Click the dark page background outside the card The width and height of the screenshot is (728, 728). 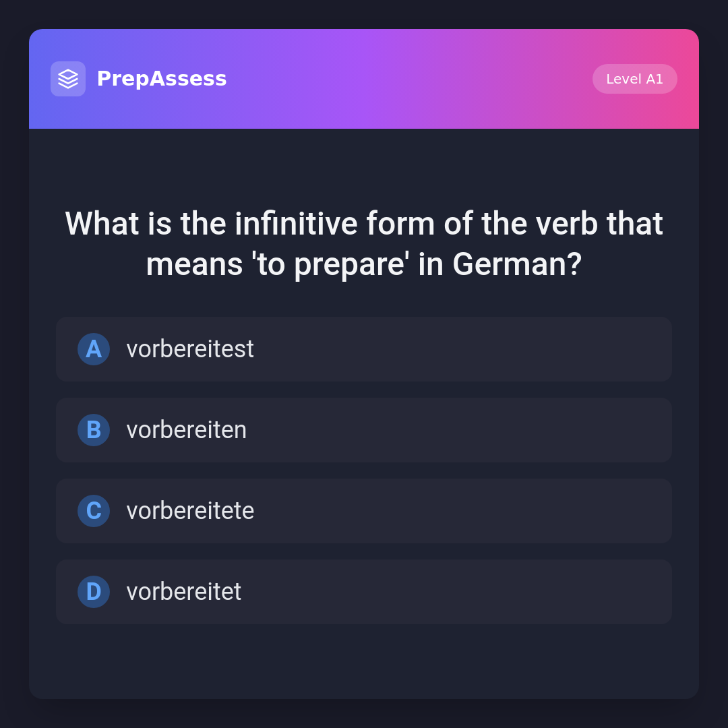(13, 364)
